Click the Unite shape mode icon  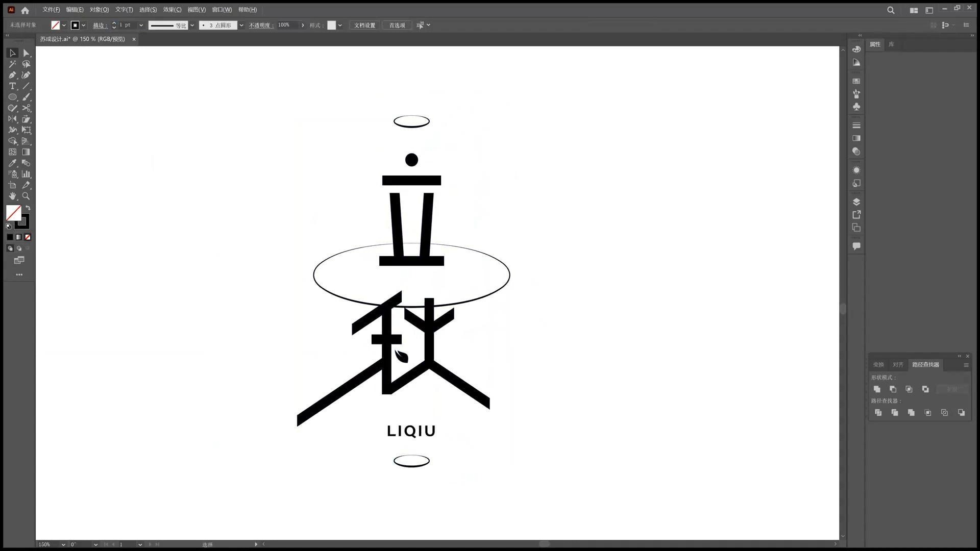click(x=877, y=389)
